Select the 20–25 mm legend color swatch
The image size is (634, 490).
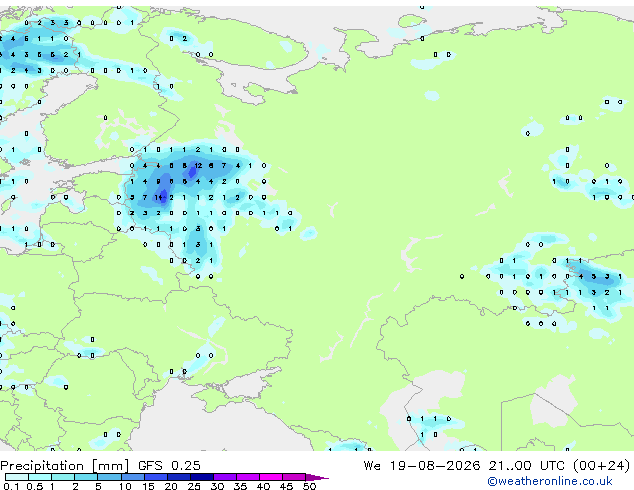[x=178, y=477]
